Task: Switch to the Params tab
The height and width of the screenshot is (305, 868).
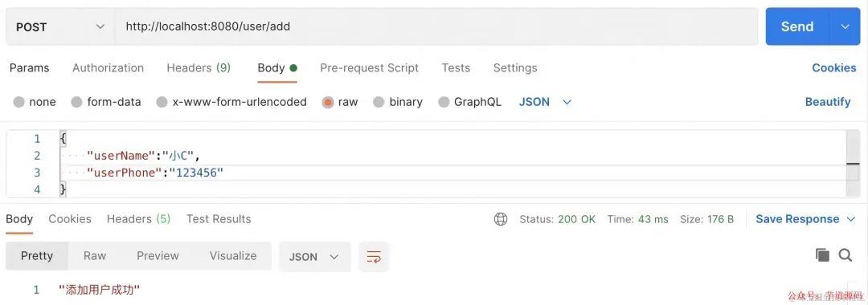Action: 30,68
